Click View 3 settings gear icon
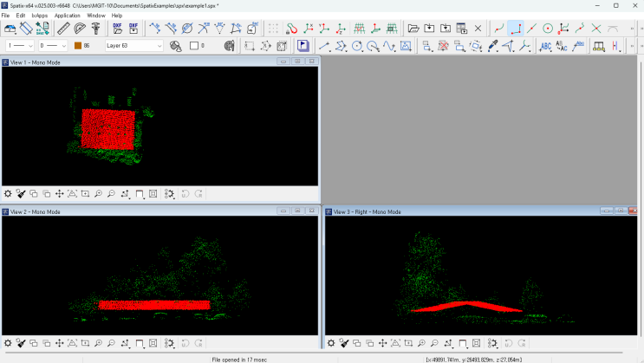Screen dimensions: 644x363 click(331, 343)
